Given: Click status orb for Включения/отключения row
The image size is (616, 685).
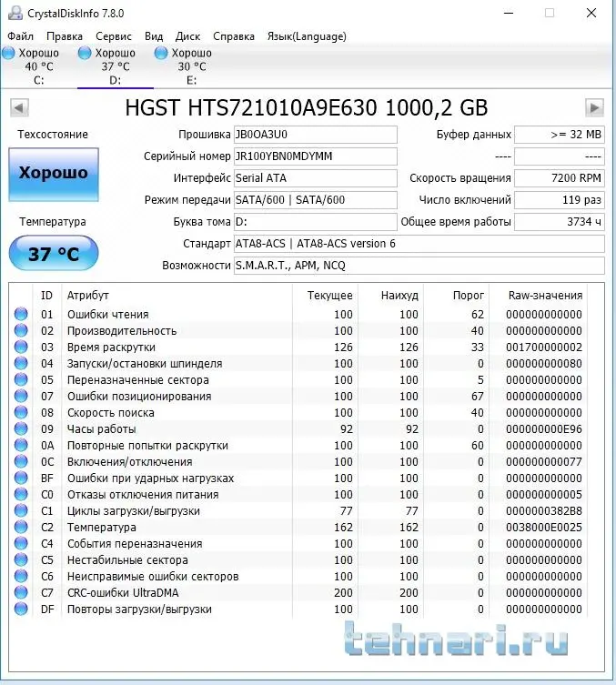Looking at the screenshot, I should (21, 461).
